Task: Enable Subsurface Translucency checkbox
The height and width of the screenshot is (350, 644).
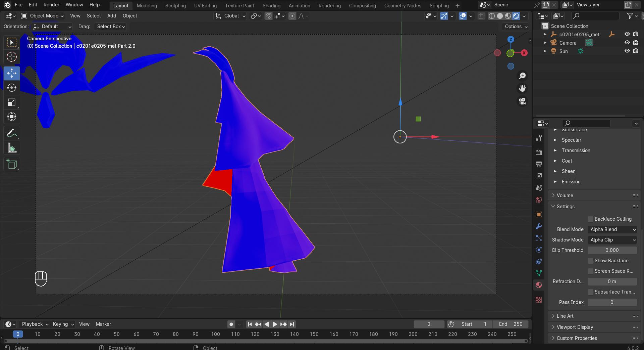Action: pos(591,292)
